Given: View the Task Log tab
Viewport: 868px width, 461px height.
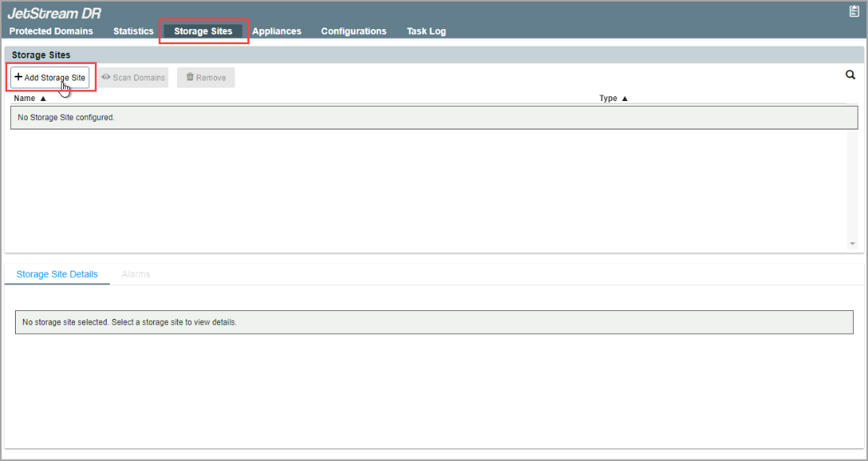Looking at the screenshot, I should pos(426,32).
